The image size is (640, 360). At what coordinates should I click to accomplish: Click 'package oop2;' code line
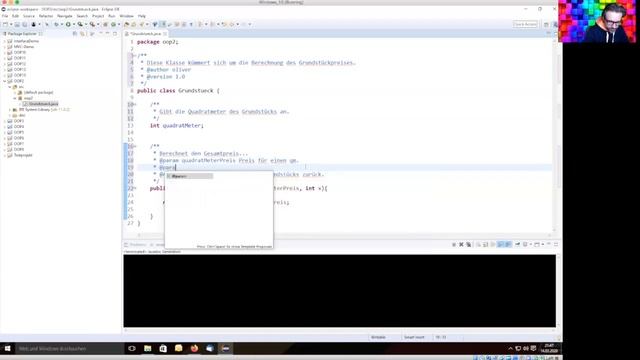click(x=158, y=42)
